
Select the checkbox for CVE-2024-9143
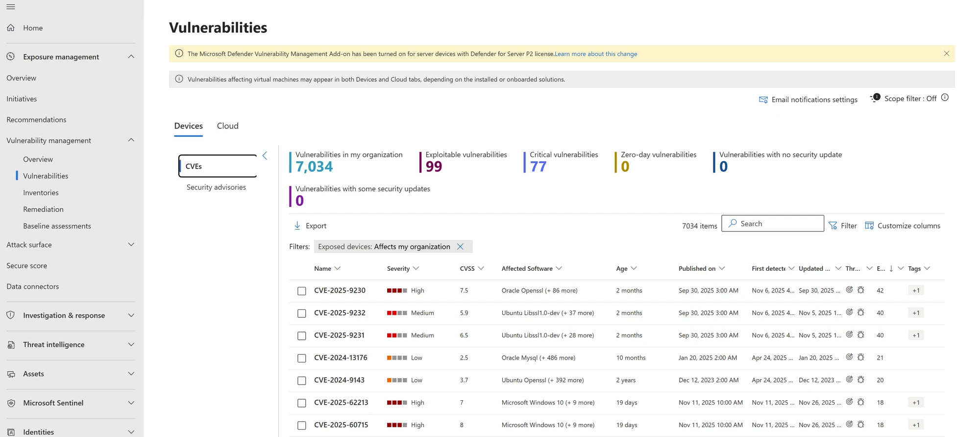pyautogui.click(x=302, y=381)
